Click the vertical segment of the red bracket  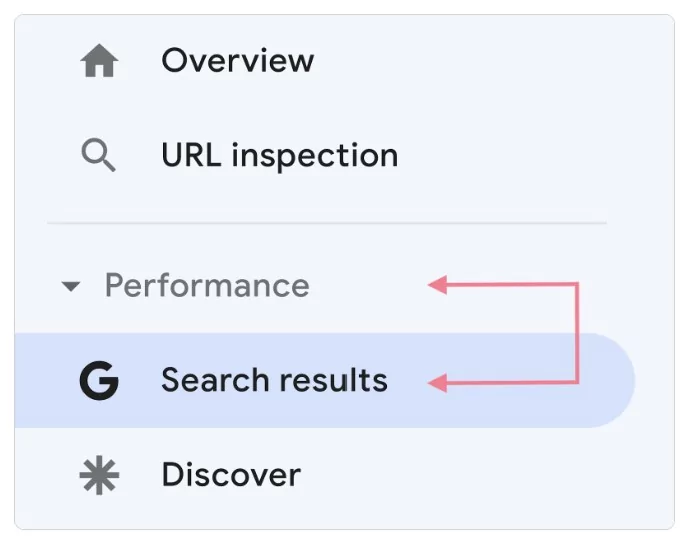pos(578,333)
